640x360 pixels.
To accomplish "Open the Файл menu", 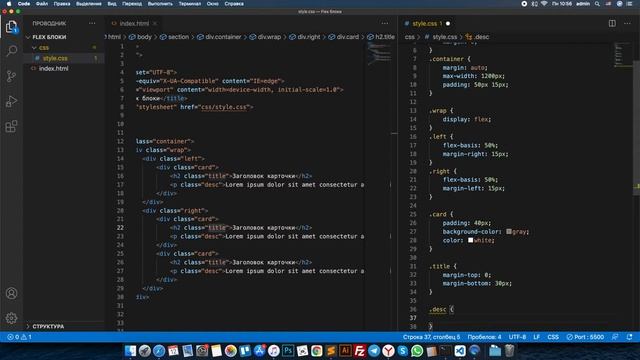I will 42,4.
